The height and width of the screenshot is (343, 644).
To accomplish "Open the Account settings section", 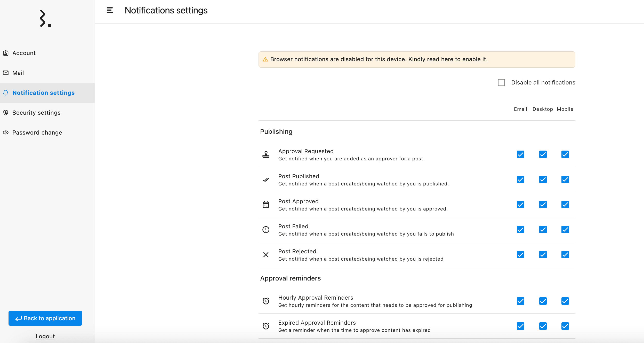I will point(24,53).
